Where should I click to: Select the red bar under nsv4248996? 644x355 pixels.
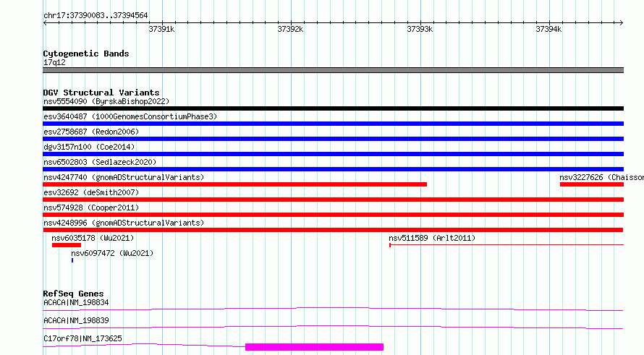click(x=333, y=230)
